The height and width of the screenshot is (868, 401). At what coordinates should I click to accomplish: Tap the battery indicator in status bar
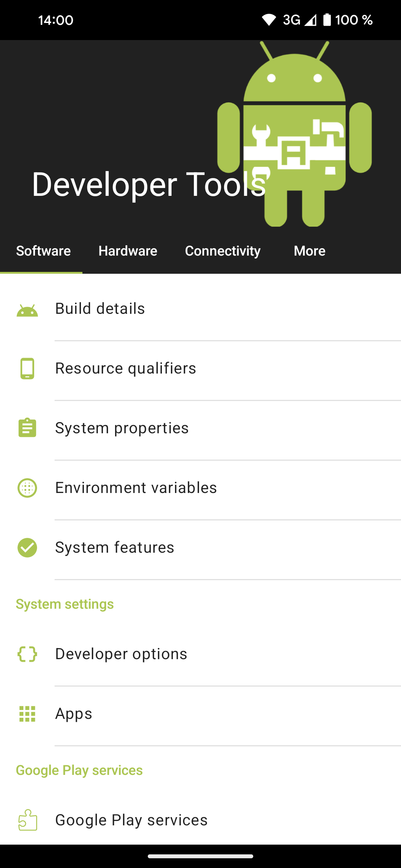pos(327,20)
